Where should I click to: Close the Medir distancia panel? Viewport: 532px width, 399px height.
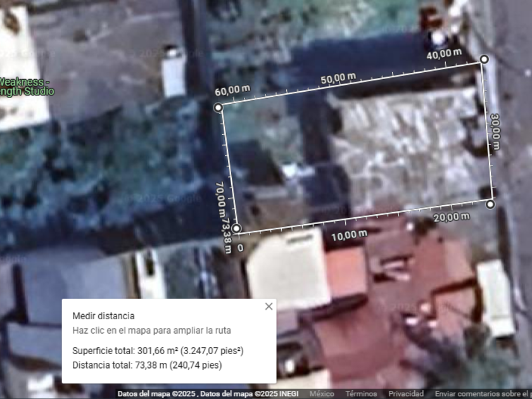tap(269, 307)
